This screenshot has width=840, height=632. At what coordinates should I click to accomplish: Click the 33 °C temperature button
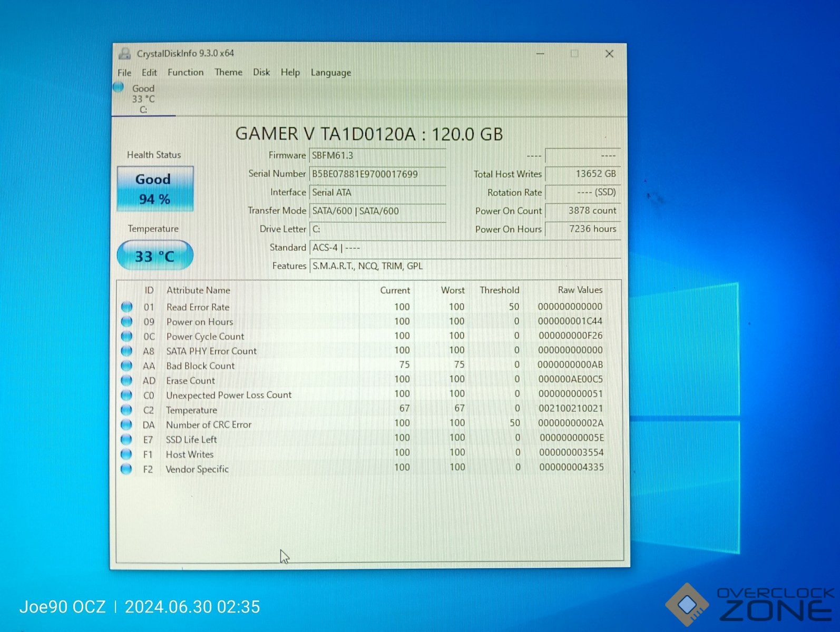[x=155, y=256]
